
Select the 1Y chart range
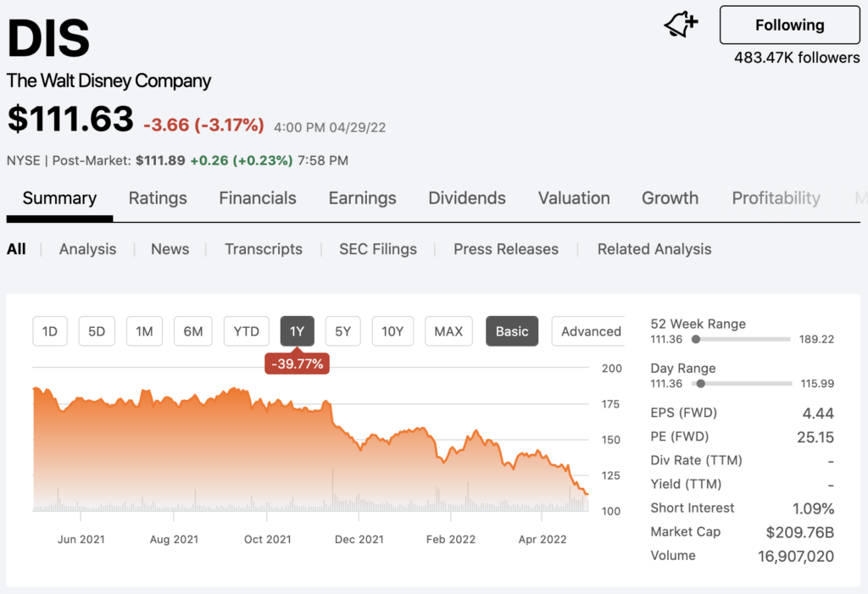[298, 331]
